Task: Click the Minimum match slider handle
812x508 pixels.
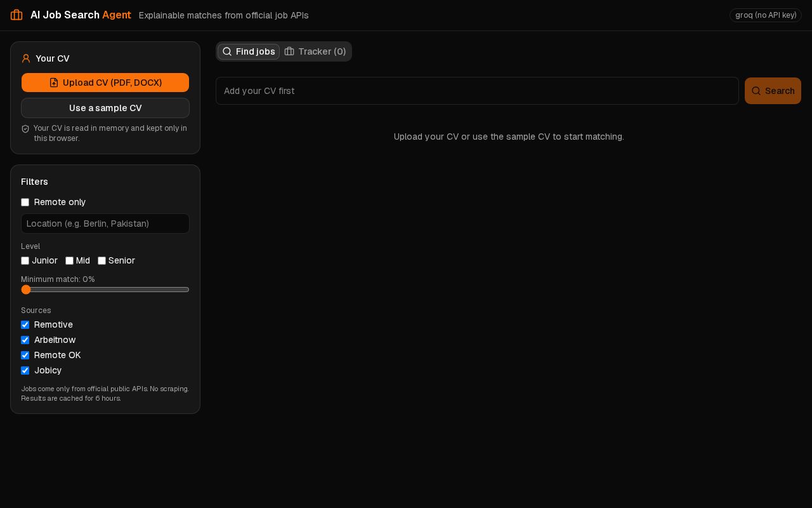Action: click(26, 290)
